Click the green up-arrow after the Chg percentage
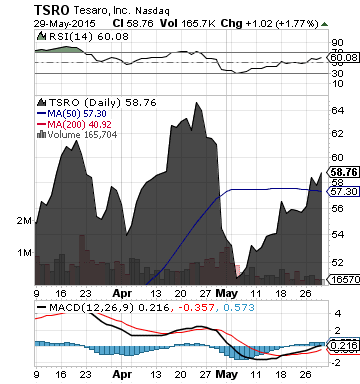 [x=324, y=24]
